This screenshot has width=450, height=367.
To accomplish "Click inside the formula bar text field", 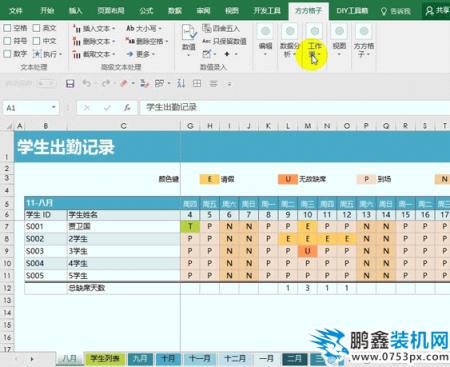I will (295, 107).
